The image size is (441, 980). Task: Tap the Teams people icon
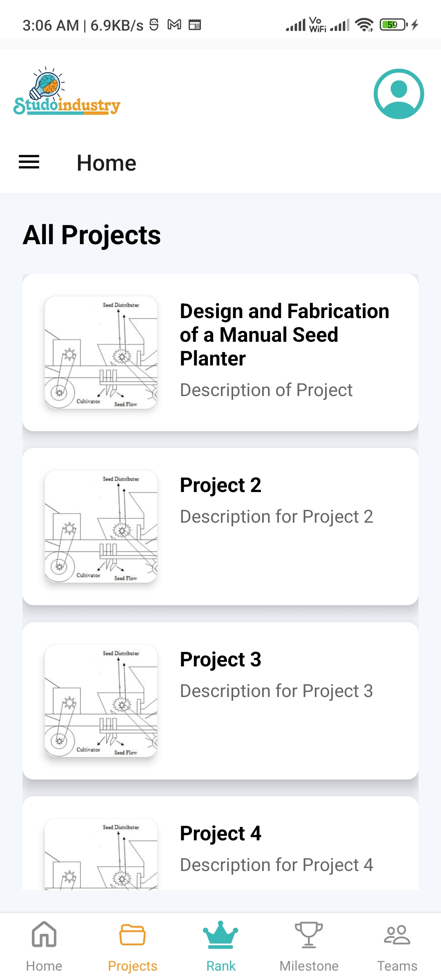pos(397,934)
